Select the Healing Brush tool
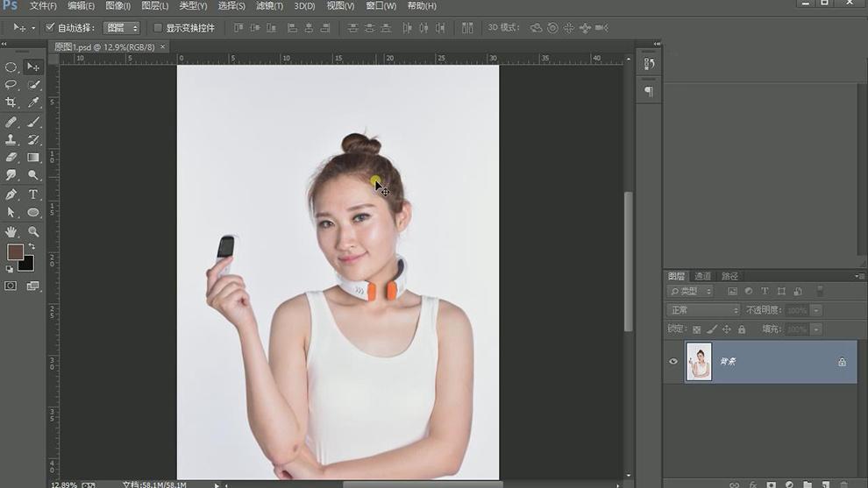The image size is (868, 488). [11, 123]
